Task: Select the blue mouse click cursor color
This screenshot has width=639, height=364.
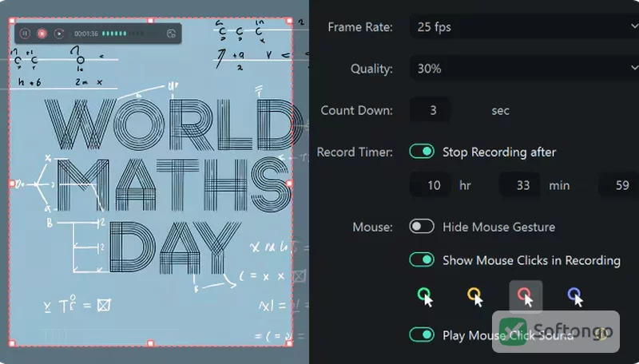Action: point(575,297)
